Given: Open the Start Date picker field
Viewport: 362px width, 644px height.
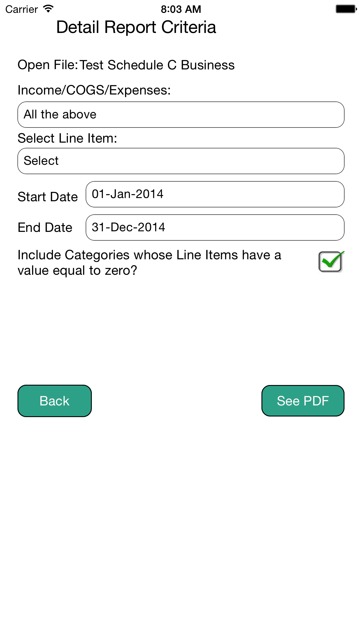Looking at the screenshot, I should tap(215, 194).
